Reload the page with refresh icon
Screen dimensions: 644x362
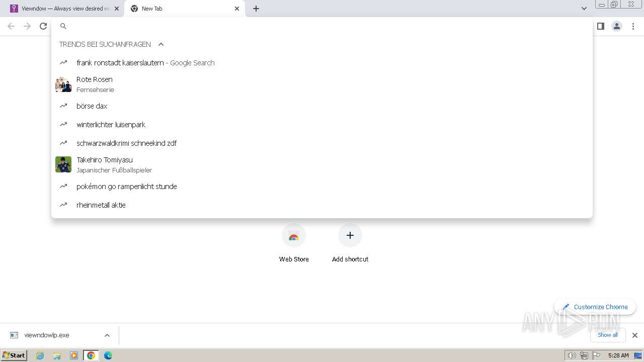click(x=43, y=26)
